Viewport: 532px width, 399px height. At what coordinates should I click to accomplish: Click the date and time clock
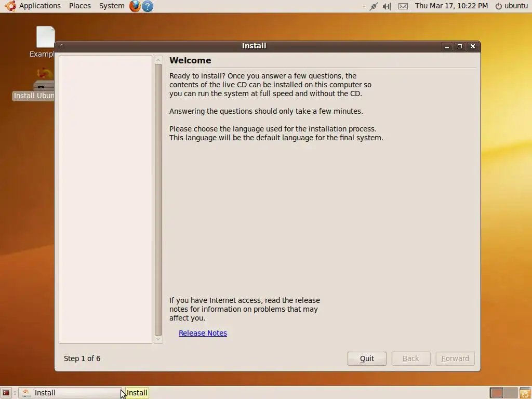pos(451,6)
